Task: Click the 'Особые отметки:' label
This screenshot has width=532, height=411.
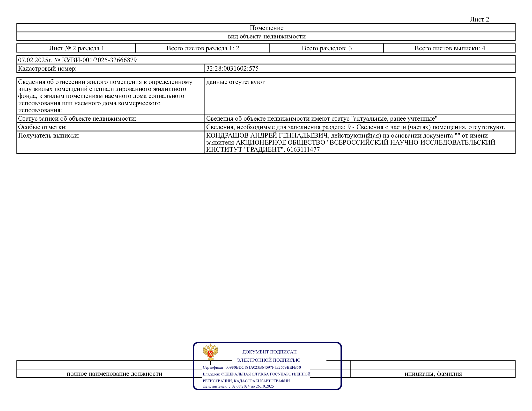Action: (x=42, y=127)
